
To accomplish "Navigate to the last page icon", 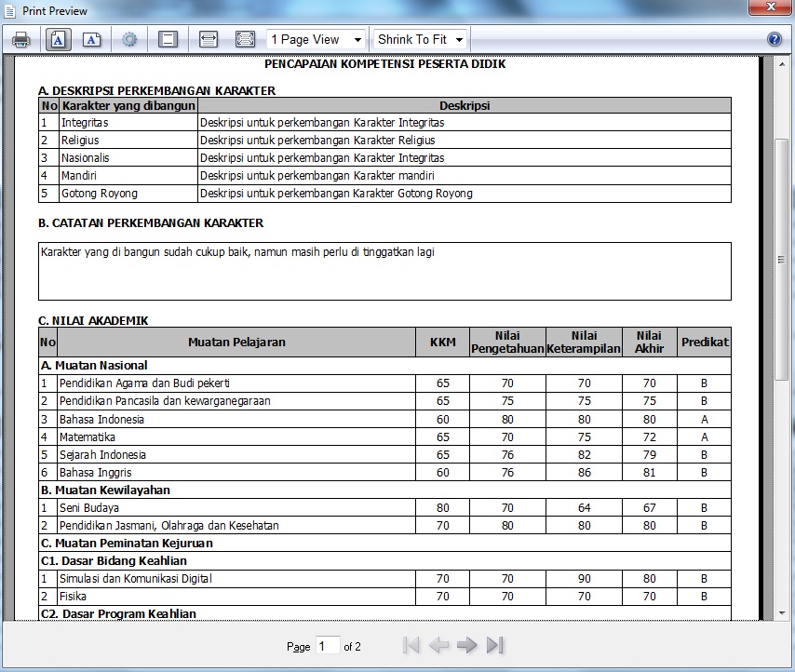I will click(494, 645).
